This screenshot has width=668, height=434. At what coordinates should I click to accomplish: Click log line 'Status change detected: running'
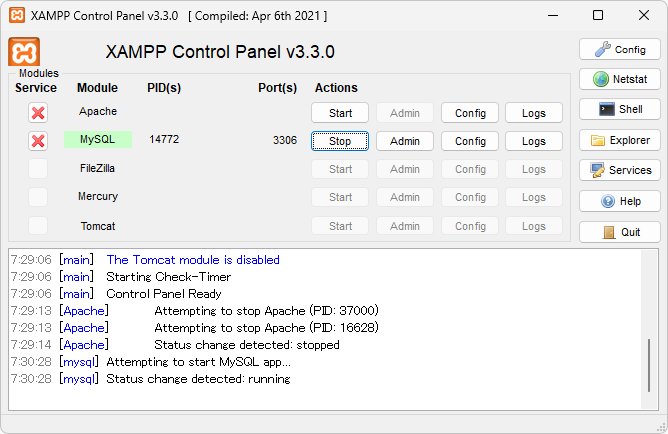click(199, 379)
